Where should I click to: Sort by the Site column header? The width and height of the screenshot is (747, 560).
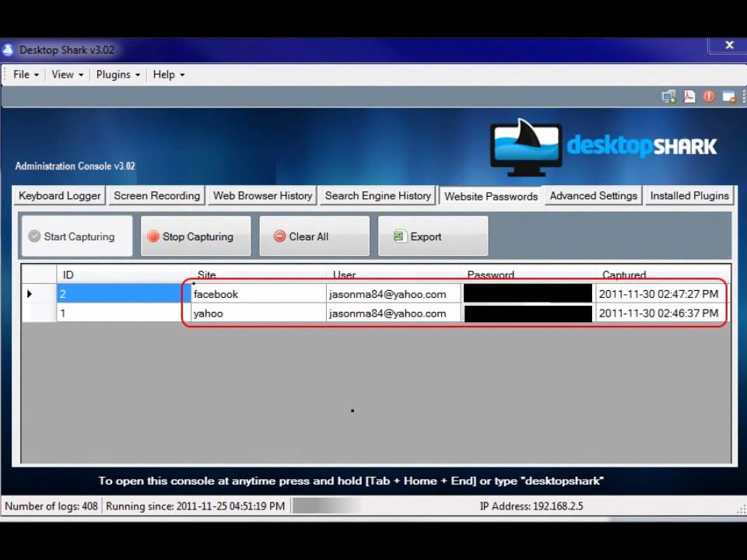tap(258, 275)
